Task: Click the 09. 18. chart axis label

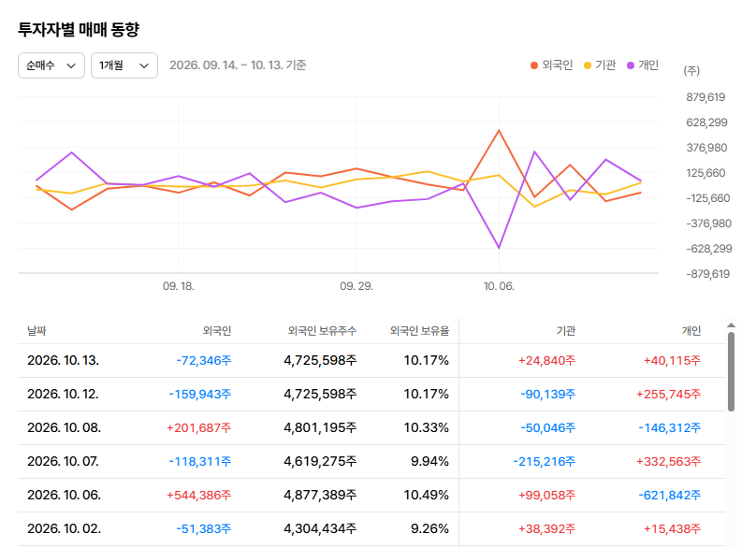Action: click(179, 286)
